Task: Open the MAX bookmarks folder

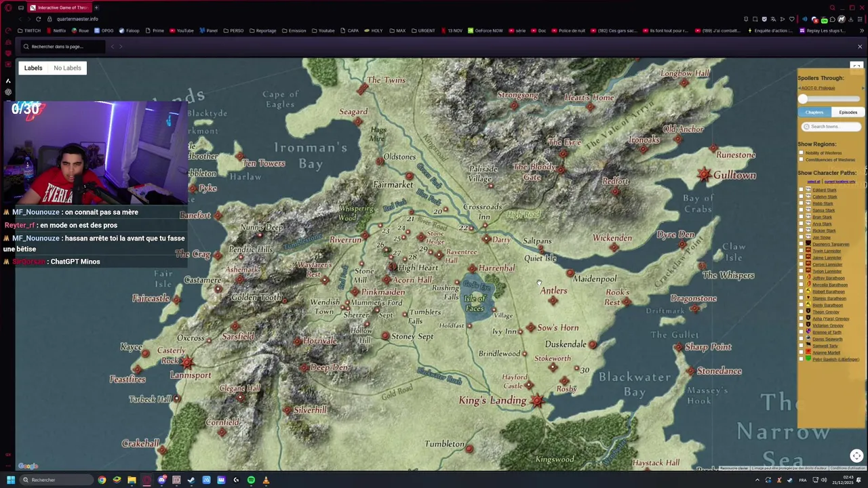Action: point(397,30)
